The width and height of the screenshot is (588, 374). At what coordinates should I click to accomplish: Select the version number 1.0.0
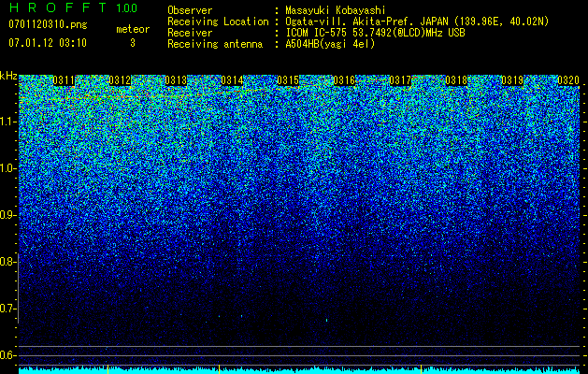tap(127, 7)
